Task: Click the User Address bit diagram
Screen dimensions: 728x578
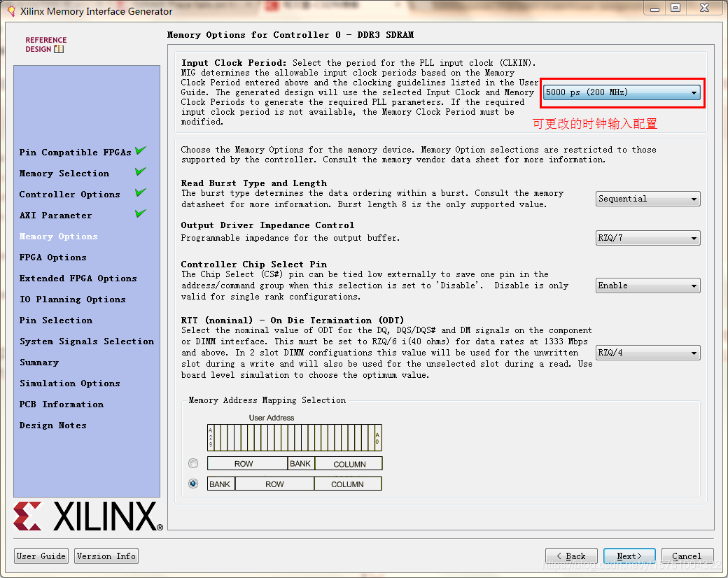Action: [x=295, y=437]
